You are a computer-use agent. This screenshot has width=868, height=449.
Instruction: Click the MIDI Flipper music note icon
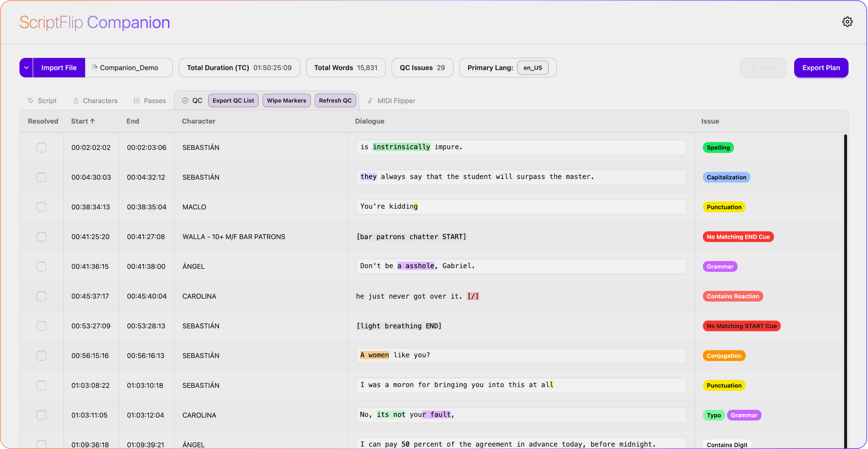(x=370, y=101)
